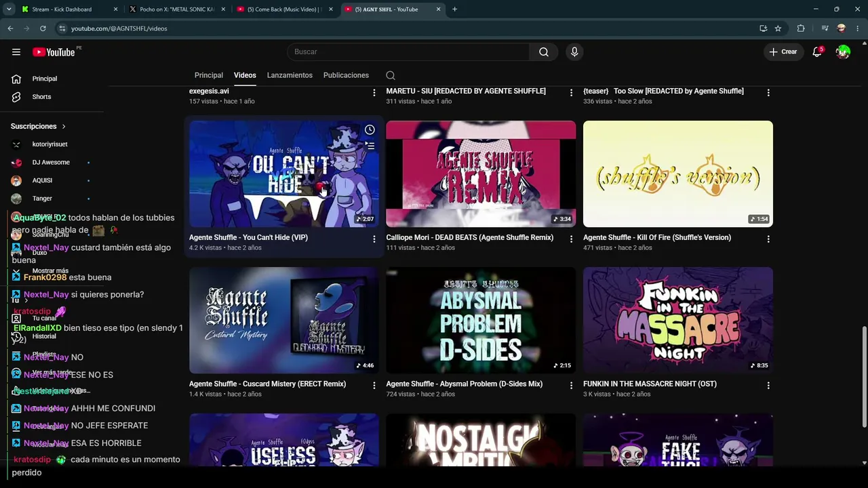Viewport: 868px width, 488px height.
Task: Open the notifications bell with 5 badge
Action: point(817,52)
